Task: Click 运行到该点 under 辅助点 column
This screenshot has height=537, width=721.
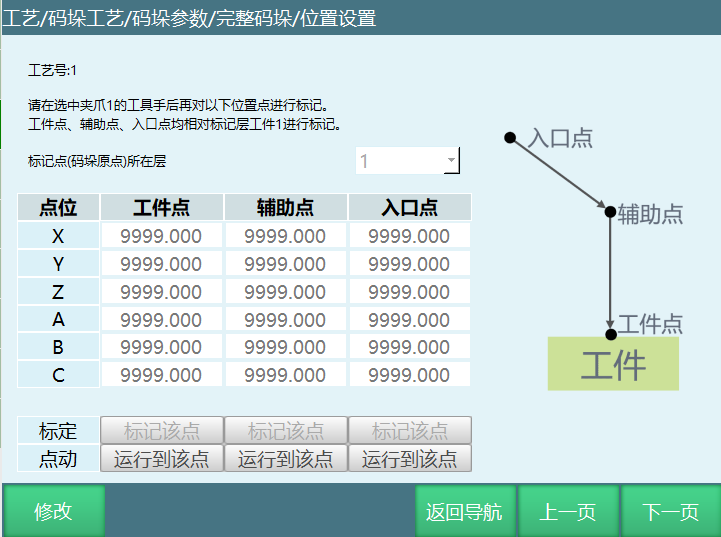Action: (x=285, y=459)
